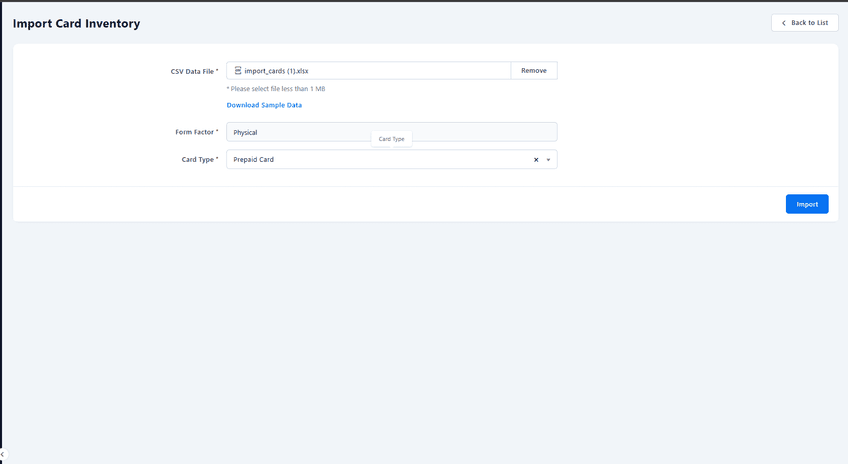
Task: Click the file size hint text
Action: 276,89
